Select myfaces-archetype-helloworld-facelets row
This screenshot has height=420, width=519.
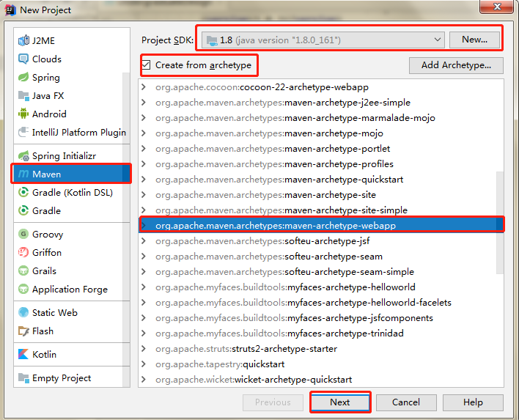coord(321,303)
